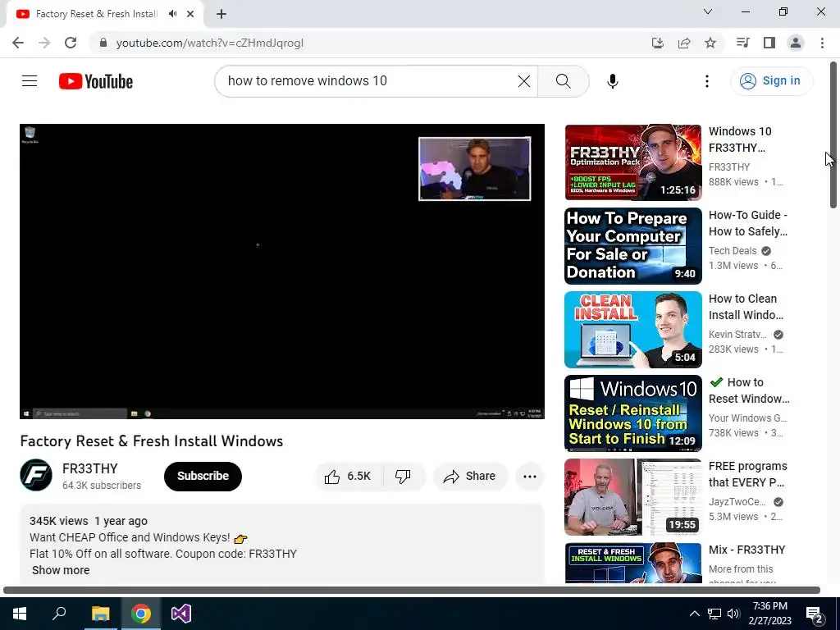The height and width of the screenshot is (630, 840).
Task: Expand description with Show more
Action: click(61, 570)
